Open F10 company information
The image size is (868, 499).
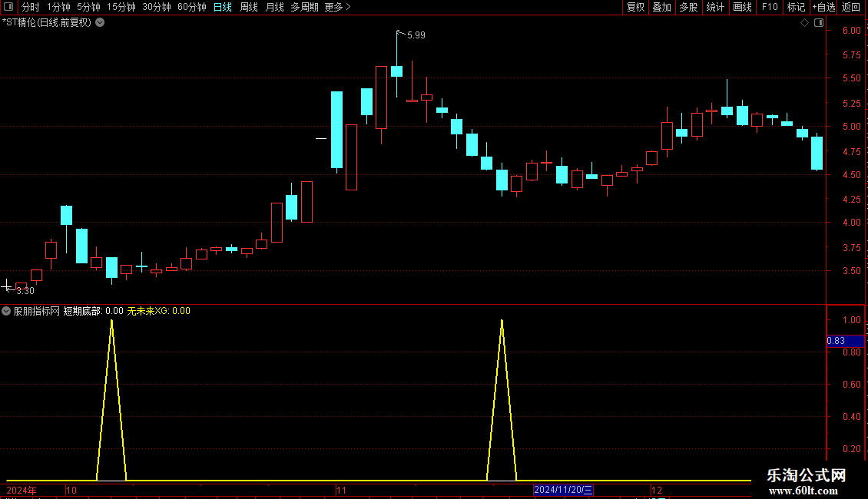click(770, 7)
